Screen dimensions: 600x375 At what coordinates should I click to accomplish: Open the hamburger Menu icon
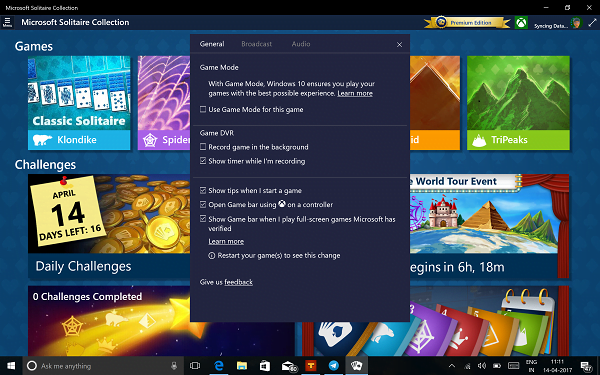click(x=7, y=22)
